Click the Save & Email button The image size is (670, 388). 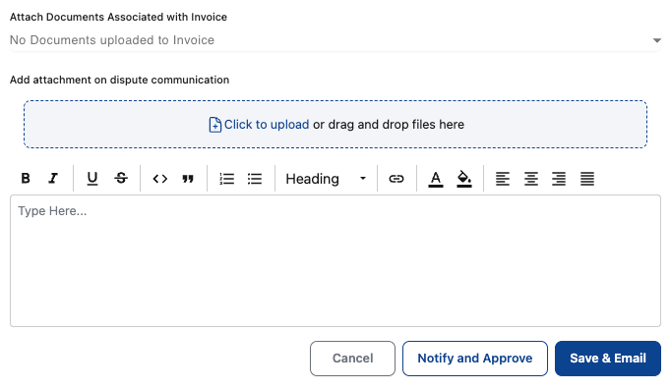(x=608, y=358)
